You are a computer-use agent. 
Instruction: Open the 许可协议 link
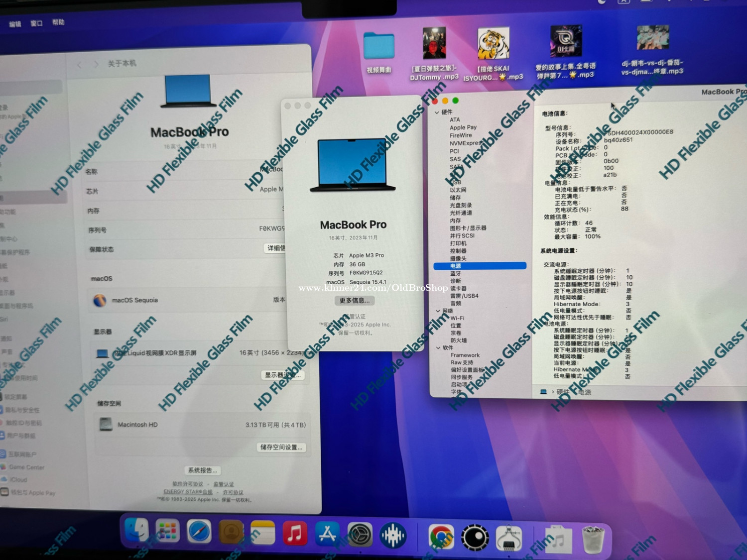233,492
